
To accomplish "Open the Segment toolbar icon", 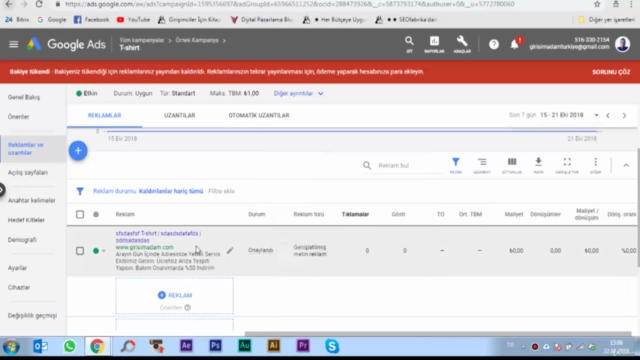I will tap(482, 165).
